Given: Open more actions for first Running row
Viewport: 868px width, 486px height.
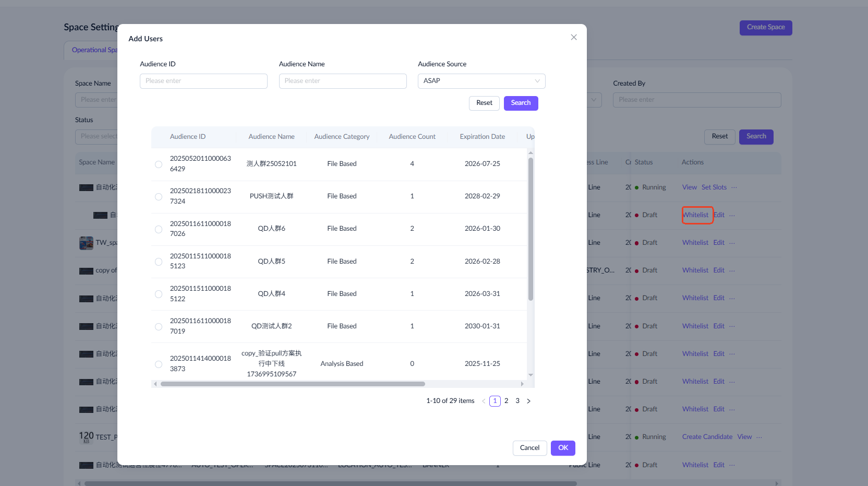Looking at the screenshot, I should coord(734,187).
